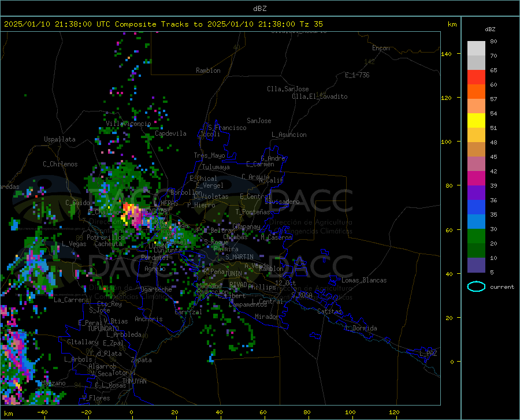Click the brown 45-48 dBZ legend swatch
The width and height of the screenshot is (520, 420).
pos(476,150)
